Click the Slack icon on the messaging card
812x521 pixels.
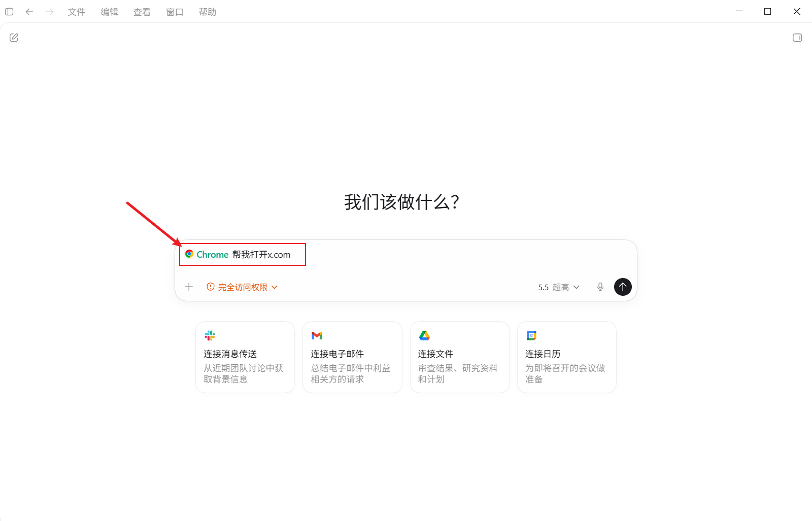click(210, 335)
